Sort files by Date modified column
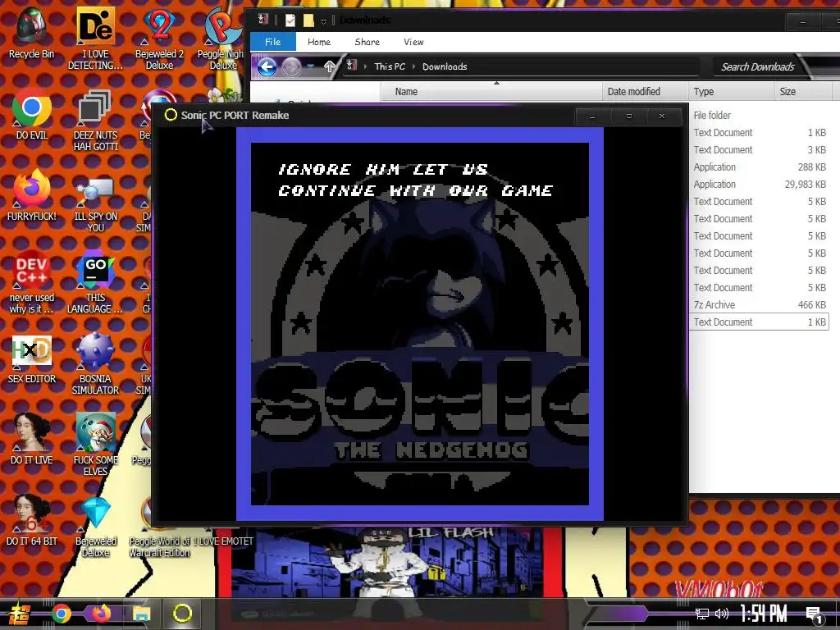The width and height of the screenshot is (840, 630). pyautogui.click(x=645, y=92)
